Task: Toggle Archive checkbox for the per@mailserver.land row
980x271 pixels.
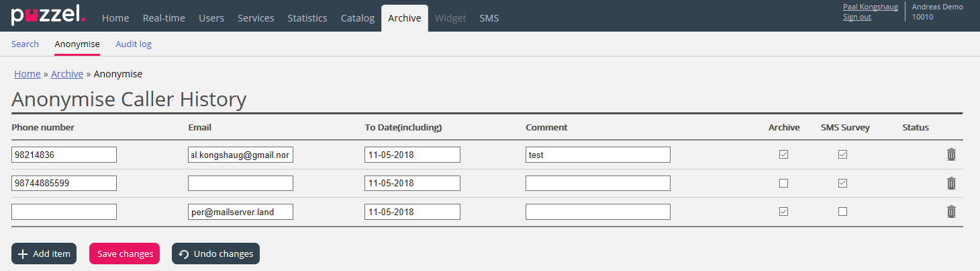Action: coord(783,212)
